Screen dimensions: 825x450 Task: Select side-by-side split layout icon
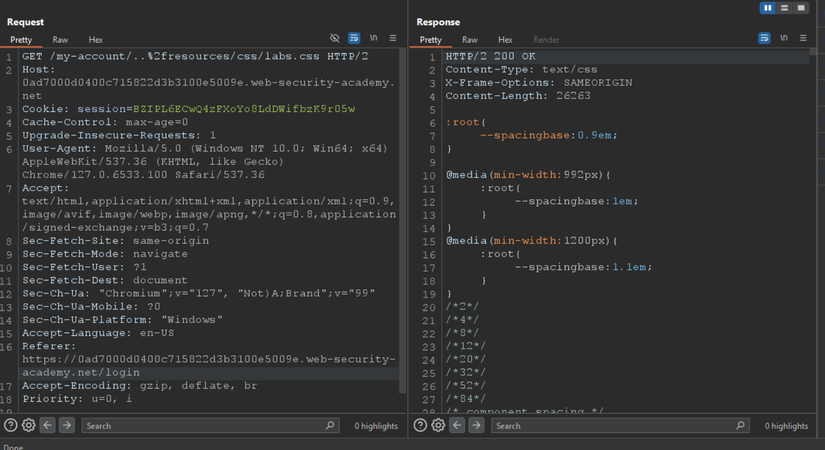pos(768,8)
